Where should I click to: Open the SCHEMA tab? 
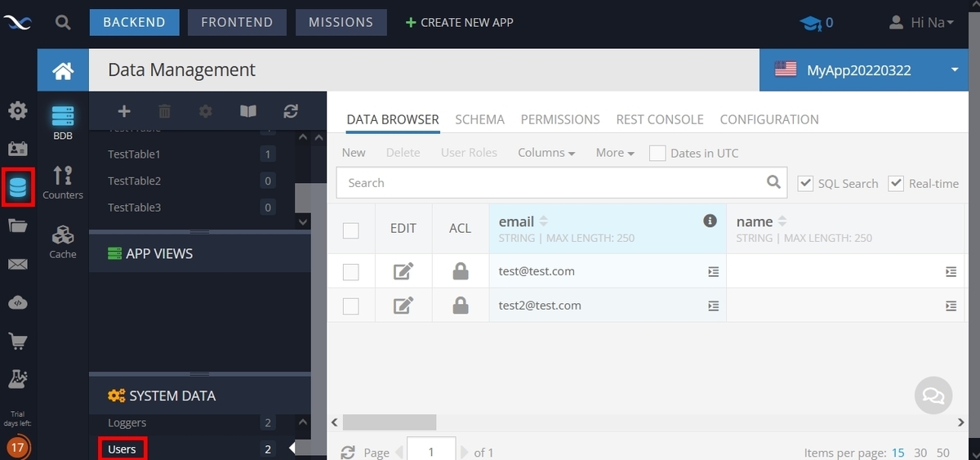click(x=479, y=119)
